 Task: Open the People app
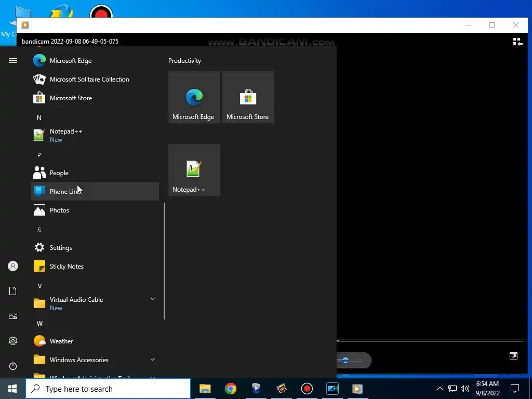pyautogui.click(x=95, y=173)
